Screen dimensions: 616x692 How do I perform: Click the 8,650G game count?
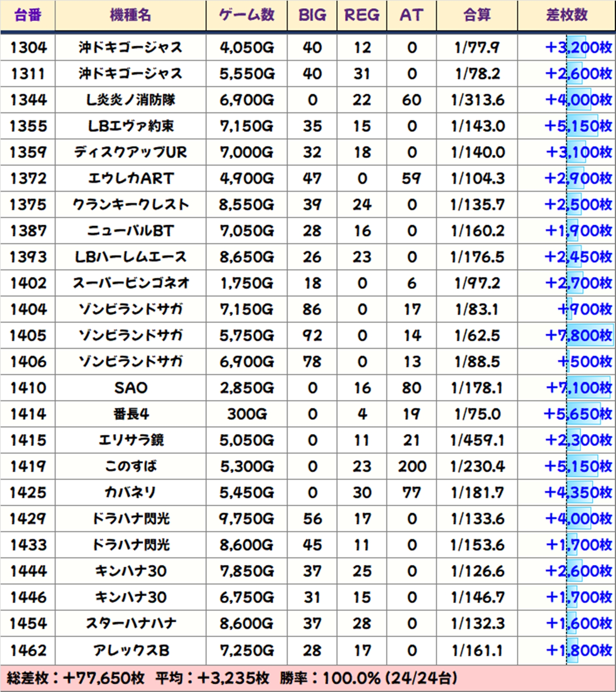tap(247, 257)
